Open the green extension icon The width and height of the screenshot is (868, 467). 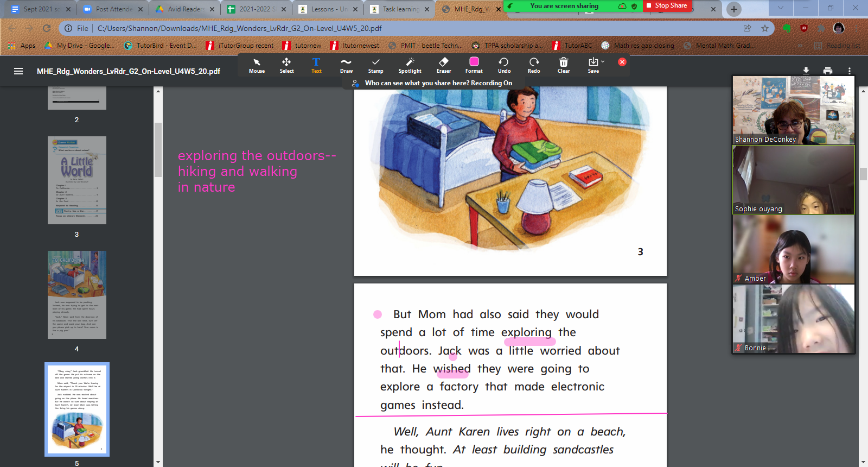pyautogui.click(x=787, y=28)
